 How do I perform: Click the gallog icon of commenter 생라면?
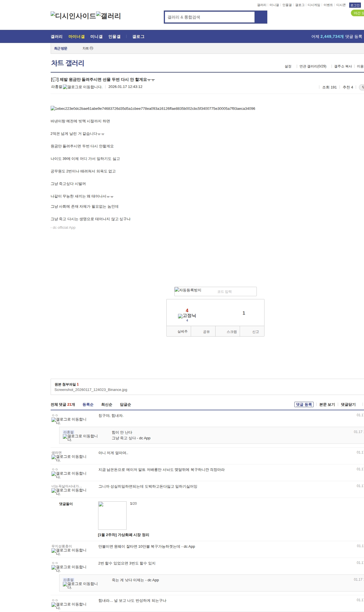pos(69,458)
